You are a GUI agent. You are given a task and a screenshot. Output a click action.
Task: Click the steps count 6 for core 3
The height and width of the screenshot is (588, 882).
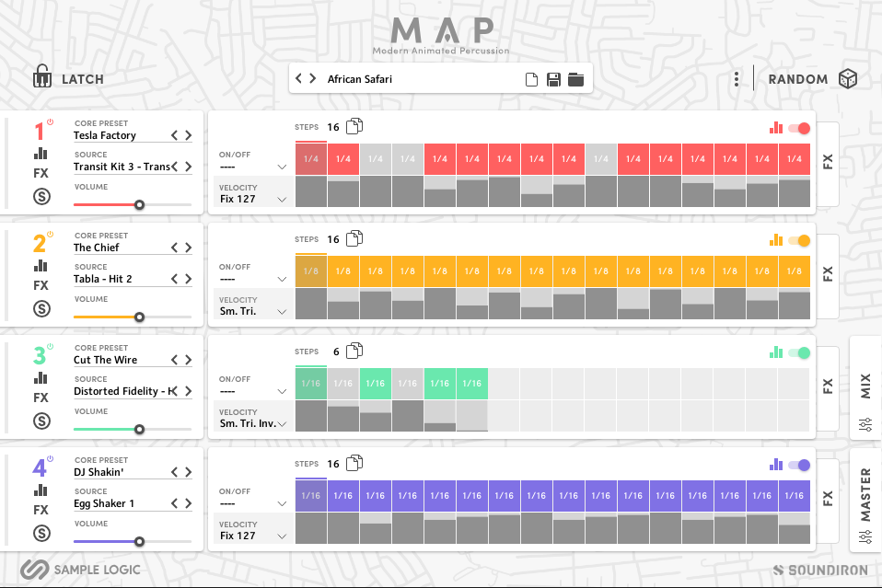(x=336, y=352)
